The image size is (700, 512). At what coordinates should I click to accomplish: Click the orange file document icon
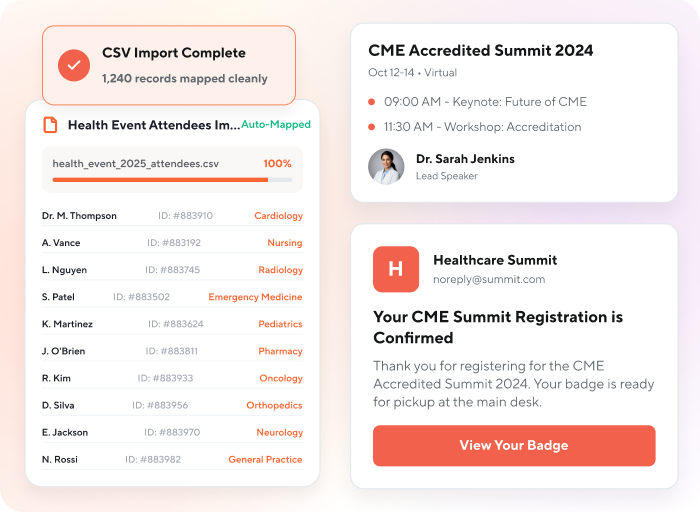click(50, 125)
